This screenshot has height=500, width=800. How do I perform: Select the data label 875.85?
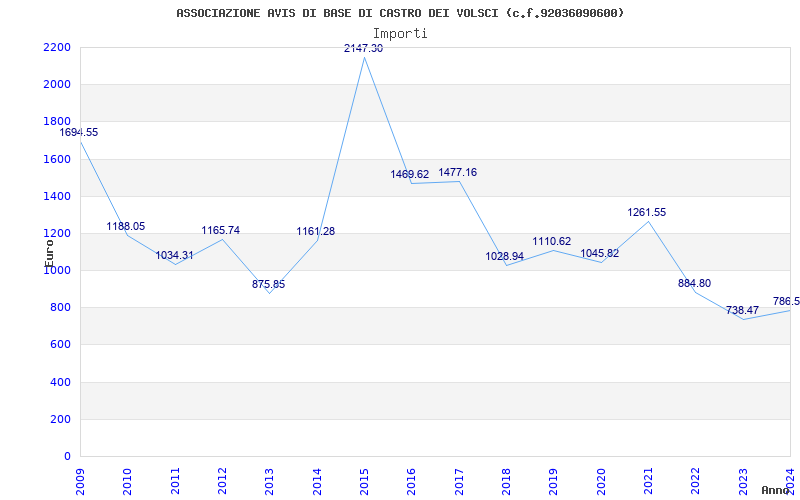coord(268,285)
